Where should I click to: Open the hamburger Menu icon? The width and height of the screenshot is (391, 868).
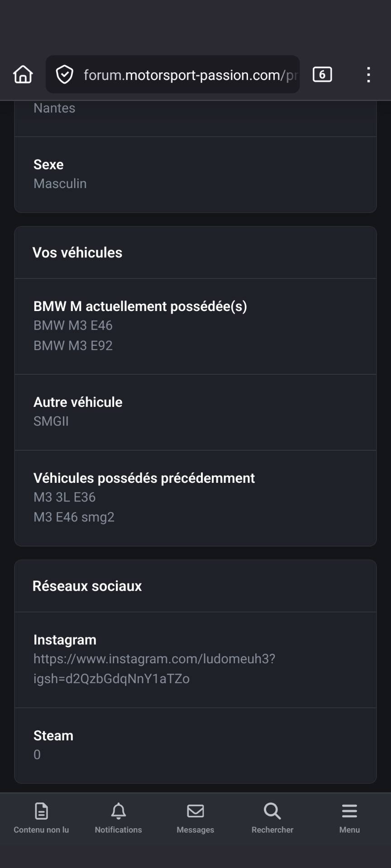tap(349, 811)
